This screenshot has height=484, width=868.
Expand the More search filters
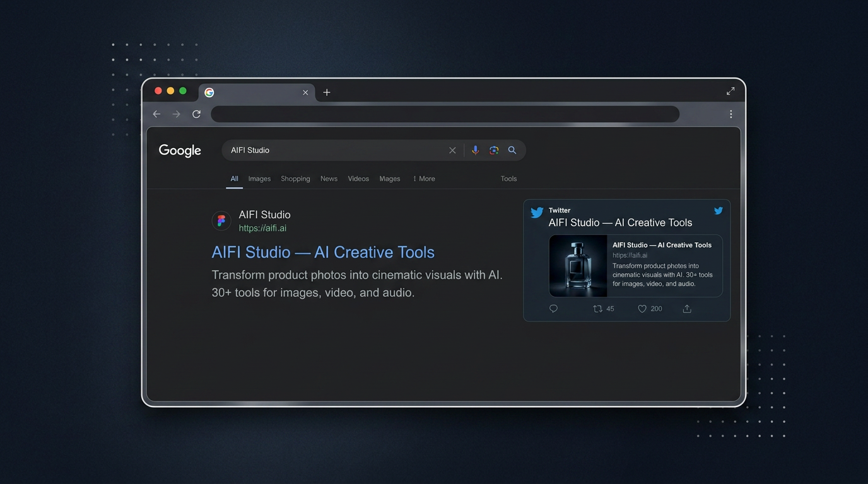(424, 179)
